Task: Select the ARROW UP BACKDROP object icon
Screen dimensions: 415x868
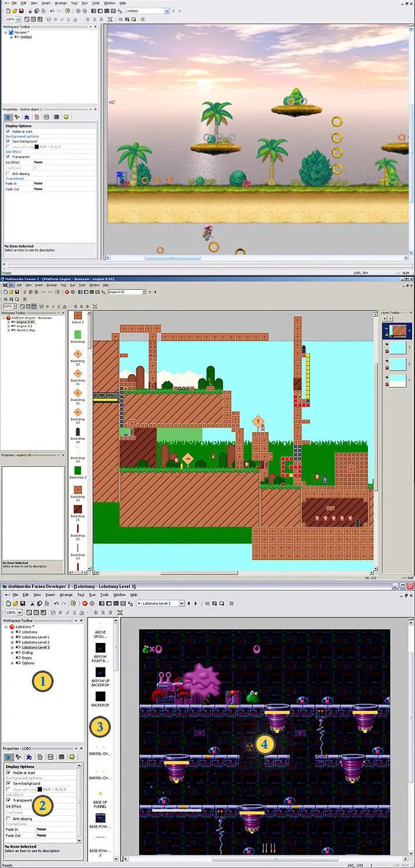Action: coord(100,671)
